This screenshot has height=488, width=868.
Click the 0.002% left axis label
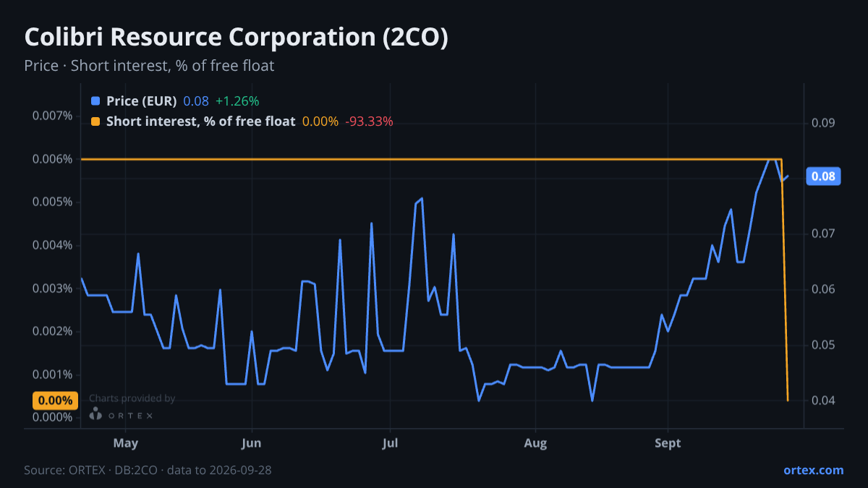53,331
